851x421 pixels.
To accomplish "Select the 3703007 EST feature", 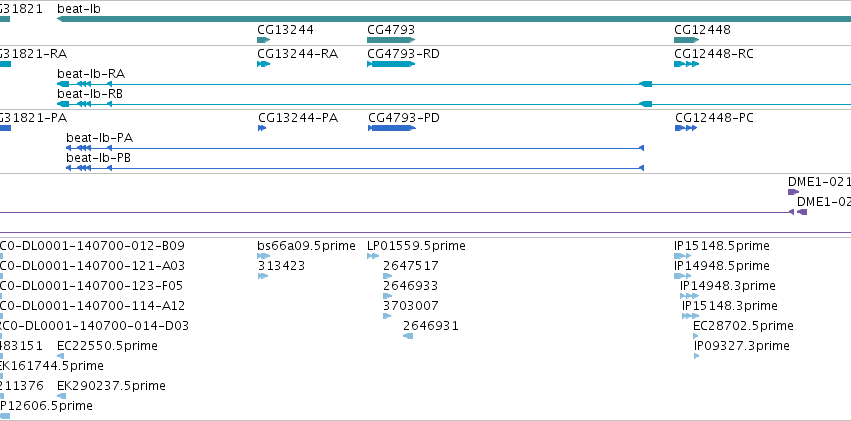I will click(x=387, y=316).
